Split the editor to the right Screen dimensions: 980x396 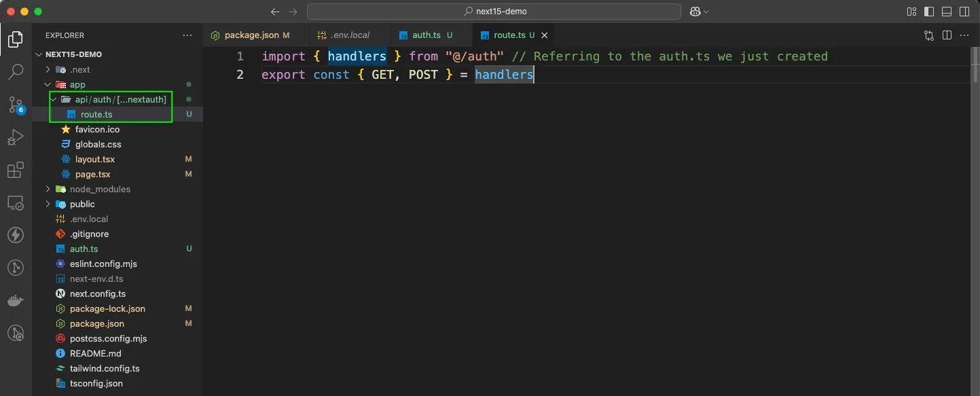click(947, 35)
